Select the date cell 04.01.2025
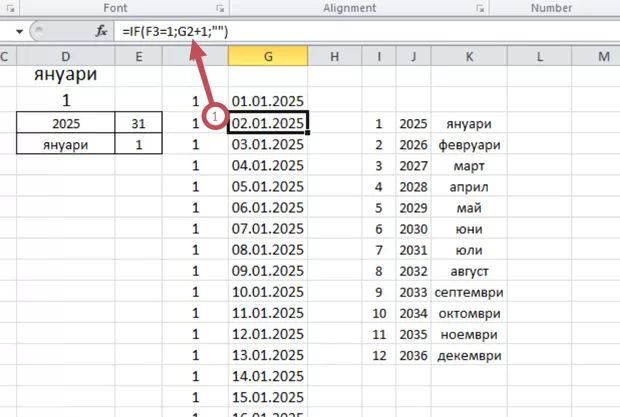 pos(268,165)
